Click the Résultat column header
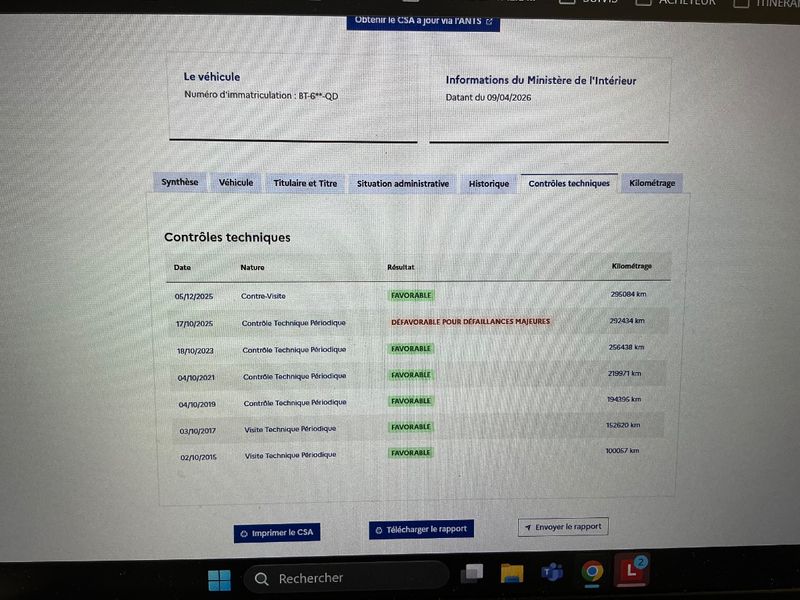Image resolution: width=800 pixels, height=600 pixels. pyautogui.click(x=401, y=267)
